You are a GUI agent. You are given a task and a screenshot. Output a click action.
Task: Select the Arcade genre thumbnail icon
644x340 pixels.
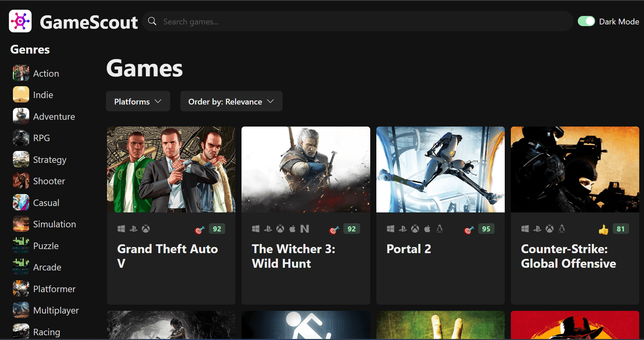click(21, 267)
